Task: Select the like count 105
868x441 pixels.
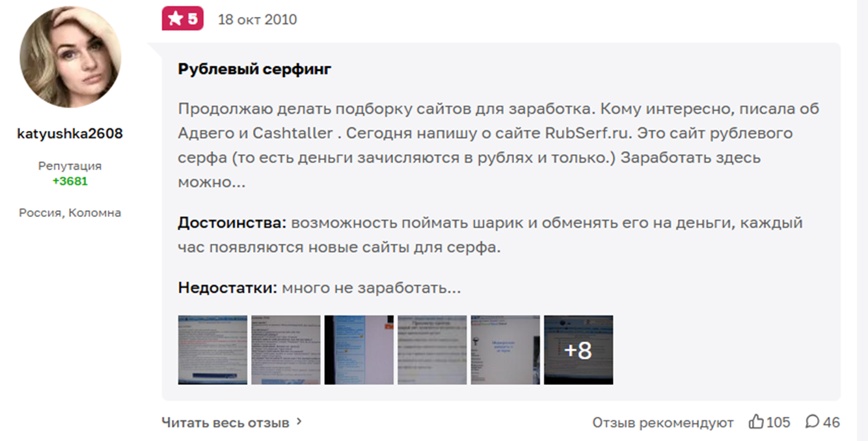Action: click(x=778, y=422)
